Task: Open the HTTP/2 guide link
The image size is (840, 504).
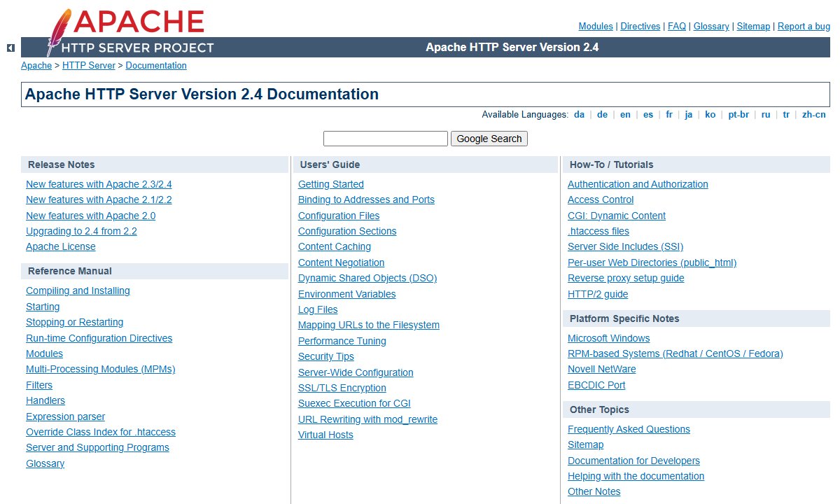Action: [598, 295]
